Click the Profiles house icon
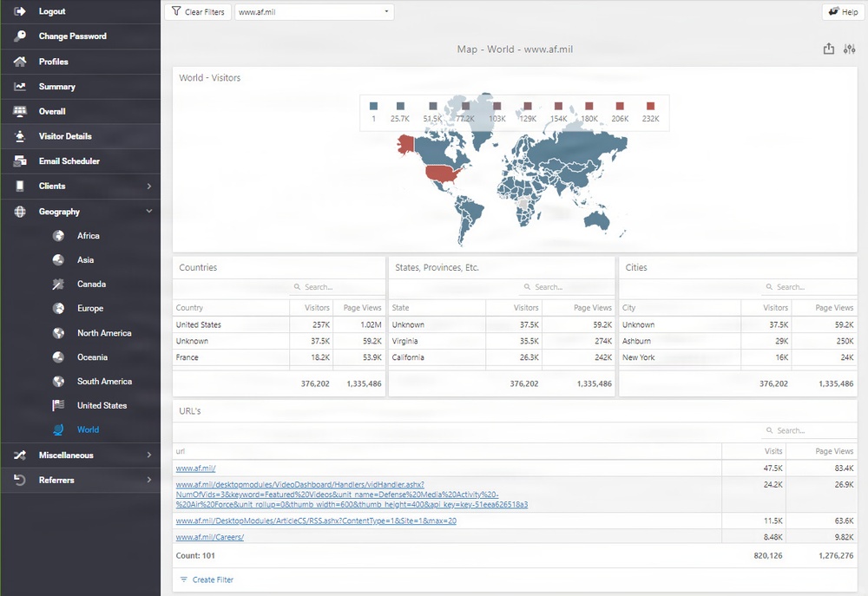Image resolution: width=868 pixels, height=596 pixels. (x=19, y=62)
